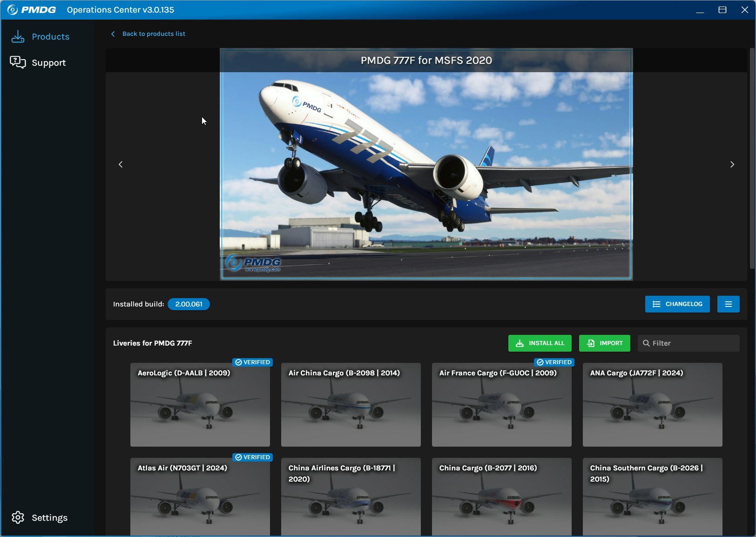The width and height of the screenshot is (756, 537).
Task: Show the previous carousel image
Action: coord(121,164)
